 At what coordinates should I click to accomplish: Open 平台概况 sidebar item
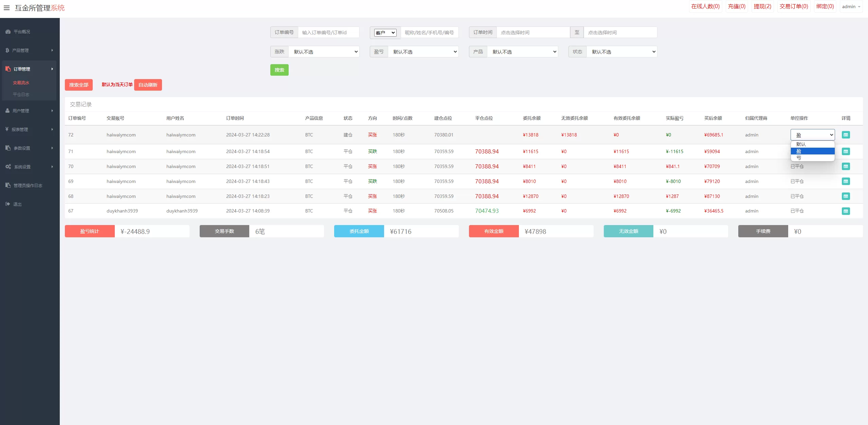point(22,32)
